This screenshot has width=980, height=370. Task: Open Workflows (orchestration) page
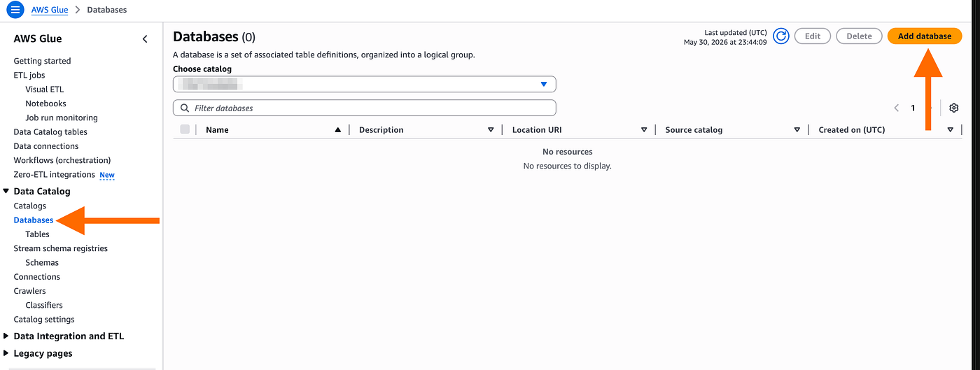coord(62,160)
